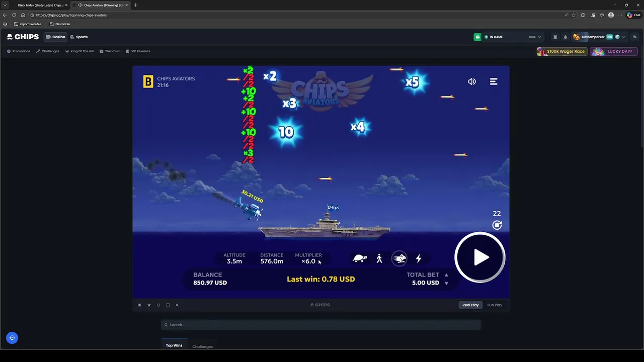Open game in new window icon
This screenshot has width=644, height=362.
(x=158, y=305)
